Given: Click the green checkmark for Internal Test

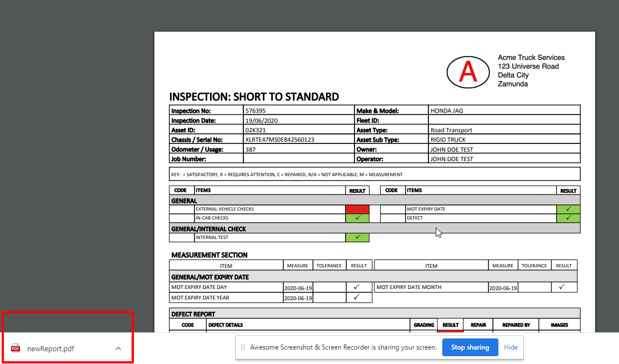Looking at the screenshot, I should click(357, 237).
